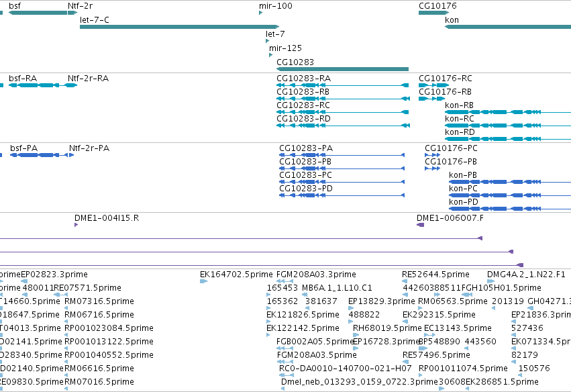Click the kon-RD transcript label

point(460,132)
